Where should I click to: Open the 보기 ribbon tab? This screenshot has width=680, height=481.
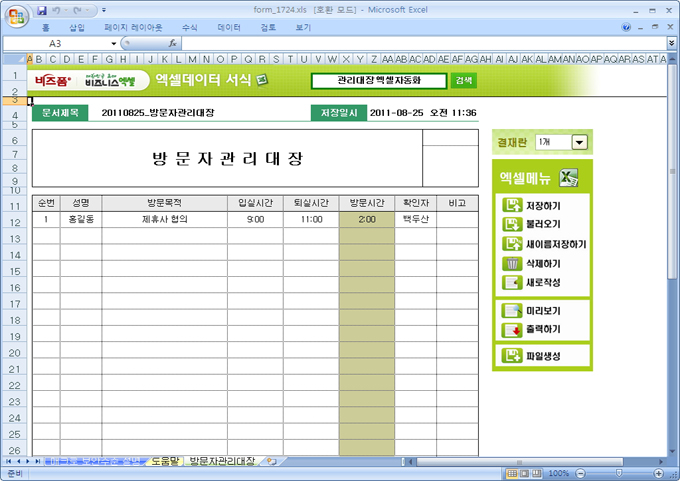(303, 28)
